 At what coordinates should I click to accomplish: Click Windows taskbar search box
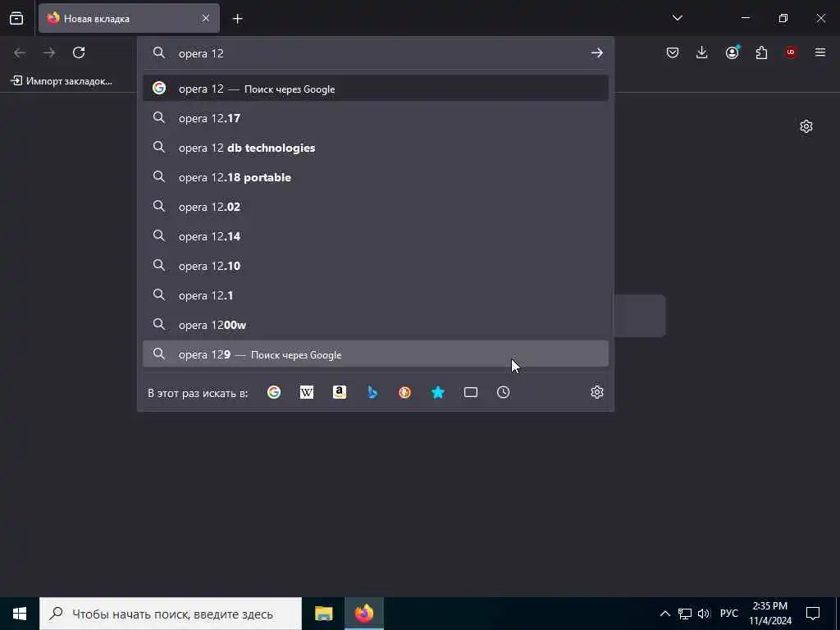(171, 614)
